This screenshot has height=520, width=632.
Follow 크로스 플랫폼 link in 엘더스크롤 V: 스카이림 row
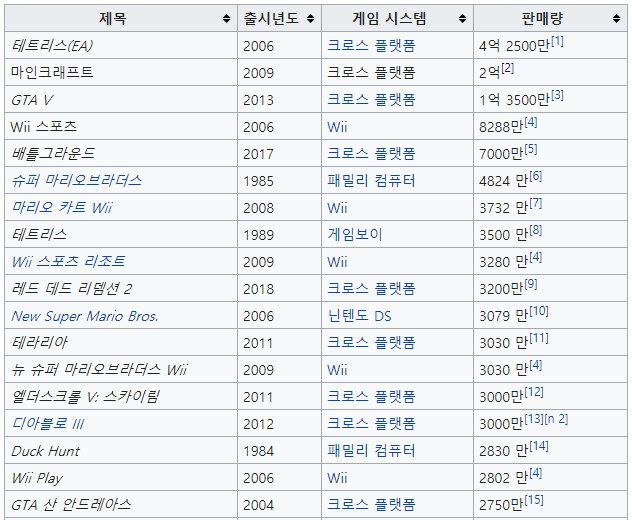371,396
